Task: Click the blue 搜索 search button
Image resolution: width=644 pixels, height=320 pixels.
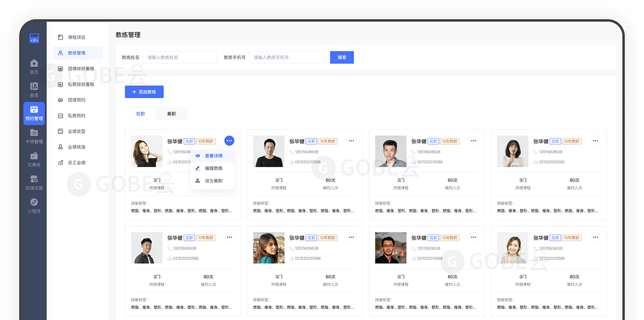Action: (x=341, y=57)
